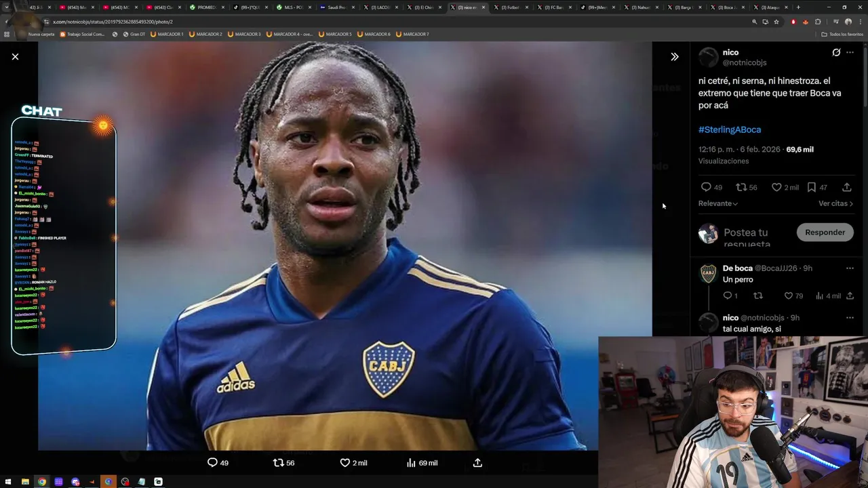Click the De boca avatar badge
This screenshot has height=488, width=868.
(x=708, y=273)
